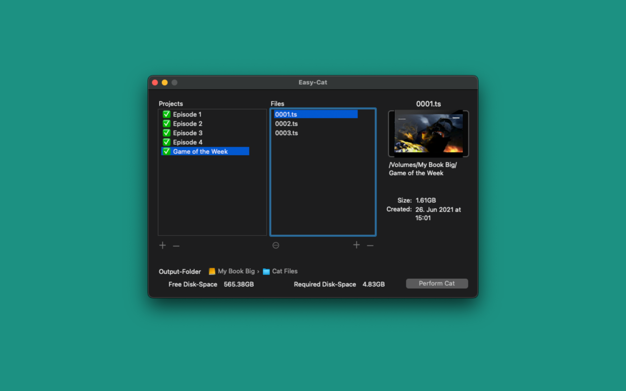The image size is (626, 391).
Task: Select file 0002.ts in Files list
Action: [315, 123]
